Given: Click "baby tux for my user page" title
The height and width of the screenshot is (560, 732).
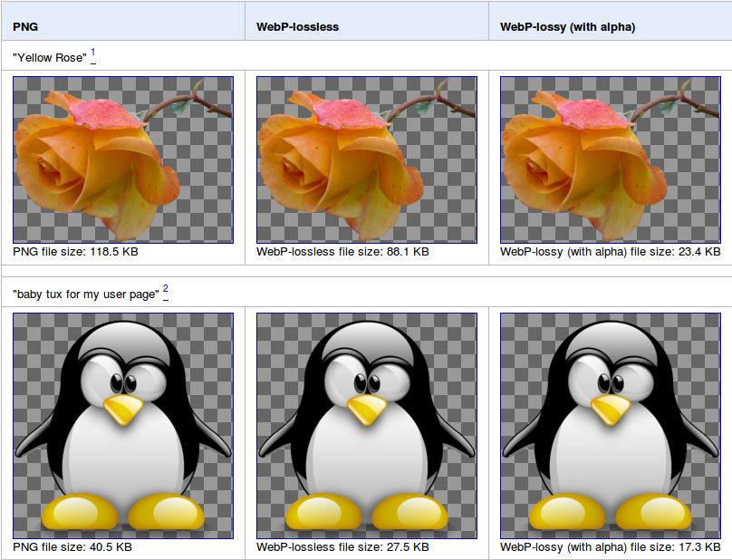Looking at the screenshot, I should [x=86, y=294].
